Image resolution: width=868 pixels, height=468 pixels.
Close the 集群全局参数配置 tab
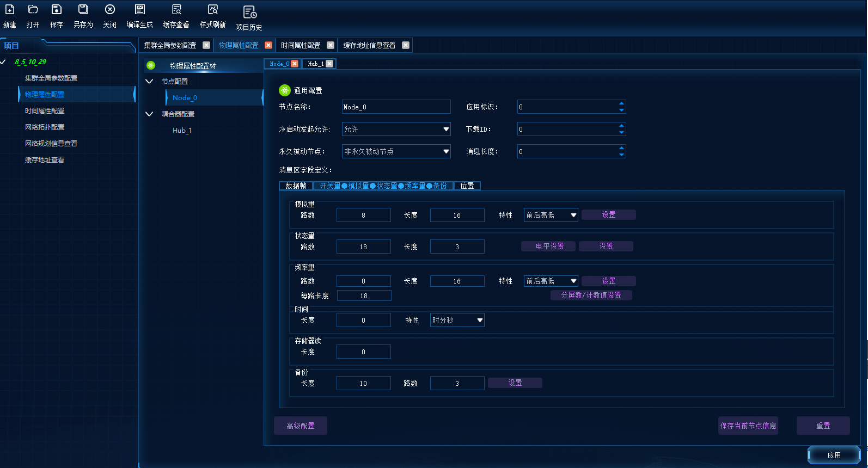pyautogui.click(x=206, y=45)
